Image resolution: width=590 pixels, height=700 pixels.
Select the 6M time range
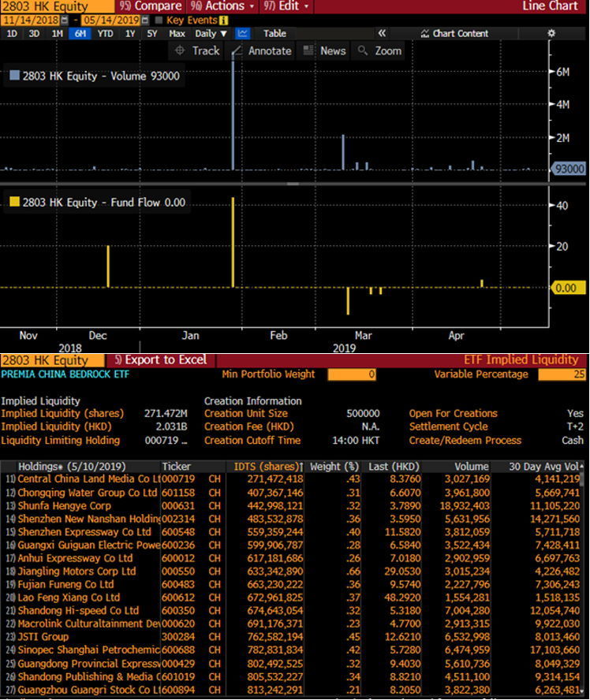tap(80, 33)
